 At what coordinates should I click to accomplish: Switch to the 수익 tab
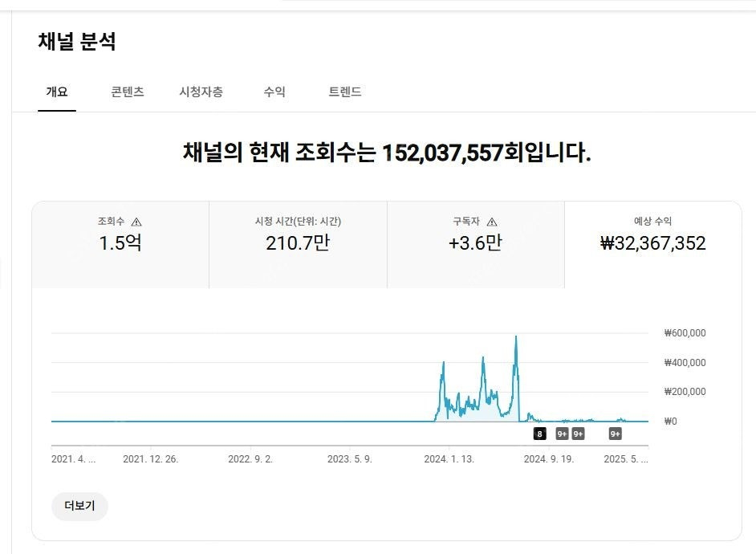pos(274,92)
